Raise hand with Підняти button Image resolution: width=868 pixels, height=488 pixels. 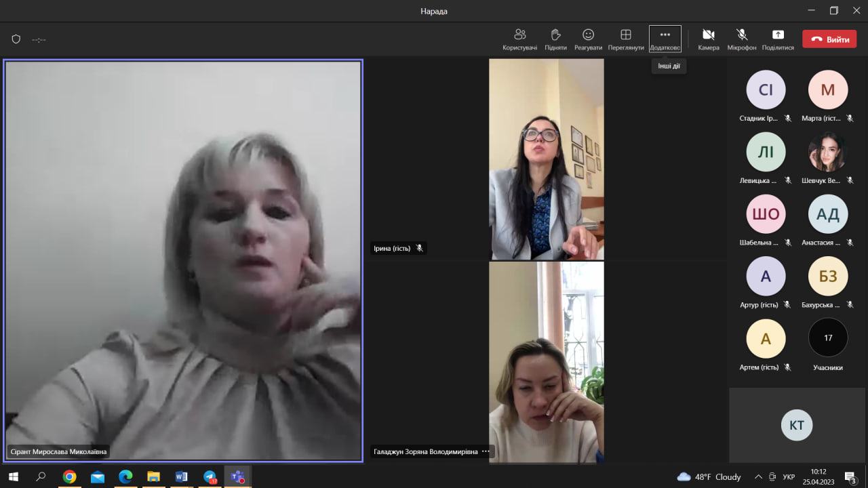point(555,39)
